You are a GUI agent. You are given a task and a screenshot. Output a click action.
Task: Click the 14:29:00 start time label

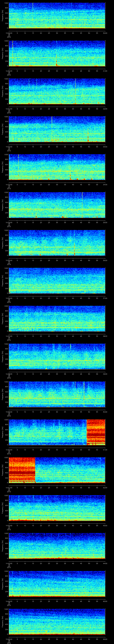point(9,33)
